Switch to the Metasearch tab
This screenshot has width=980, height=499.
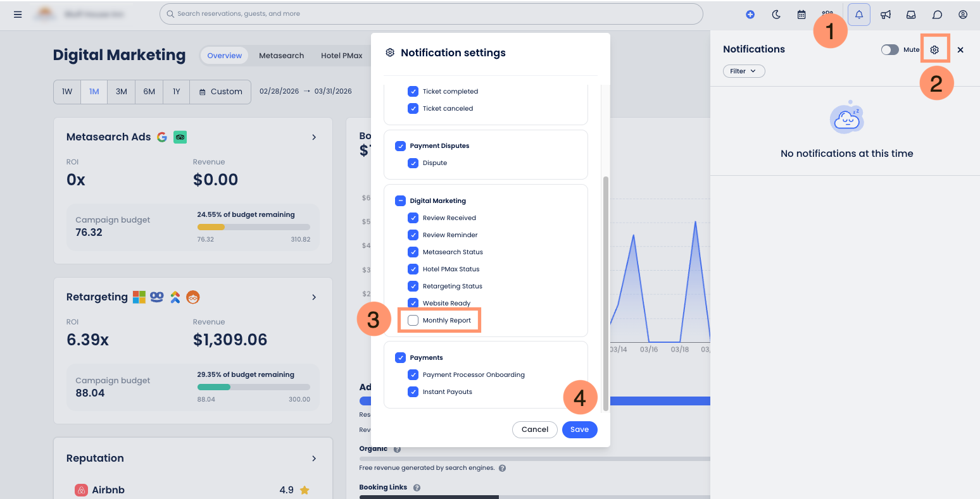281,56
